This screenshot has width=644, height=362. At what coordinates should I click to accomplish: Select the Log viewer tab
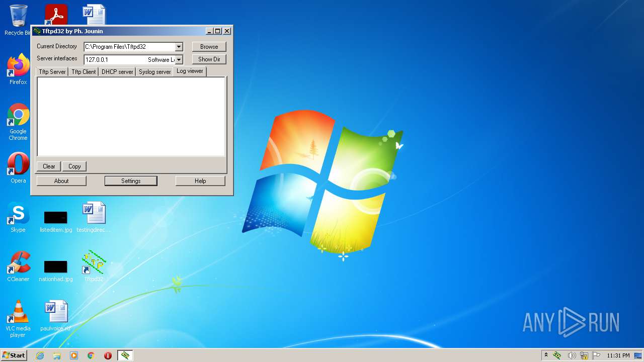[190, 71]
